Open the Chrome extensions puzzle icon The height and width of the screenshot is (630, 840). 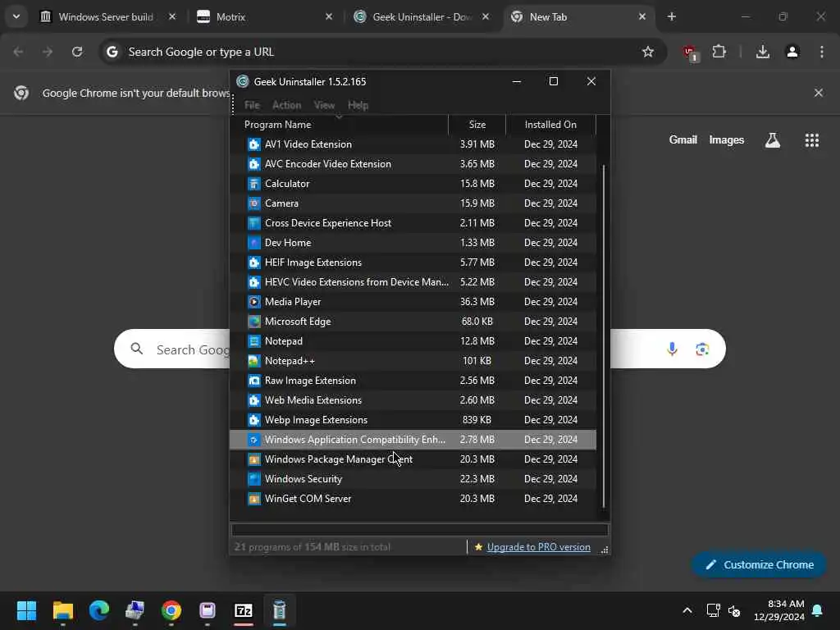coord(719,52)
